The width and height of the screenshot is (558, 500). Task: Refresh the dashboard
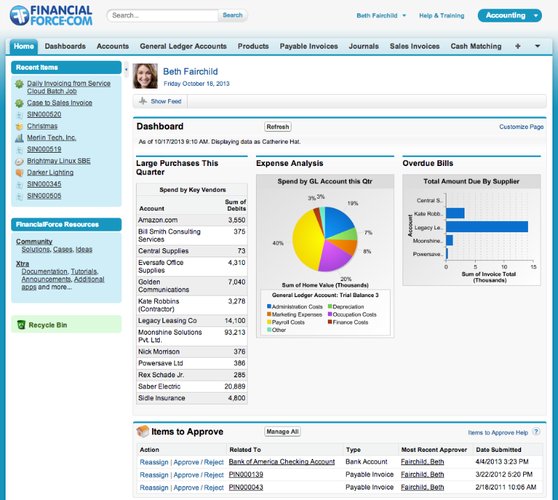pos(278,127)
